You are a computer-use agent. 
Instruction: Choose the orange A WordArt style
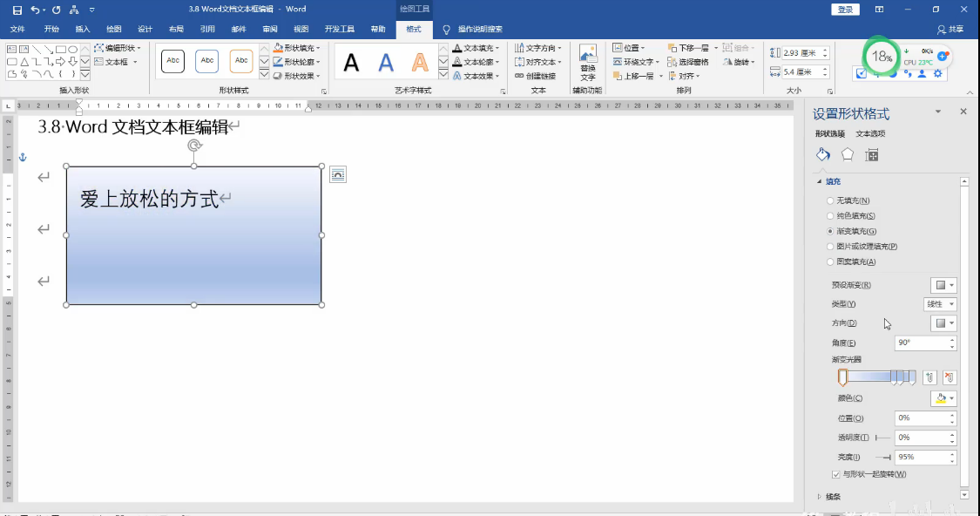[x=420, y=62]
